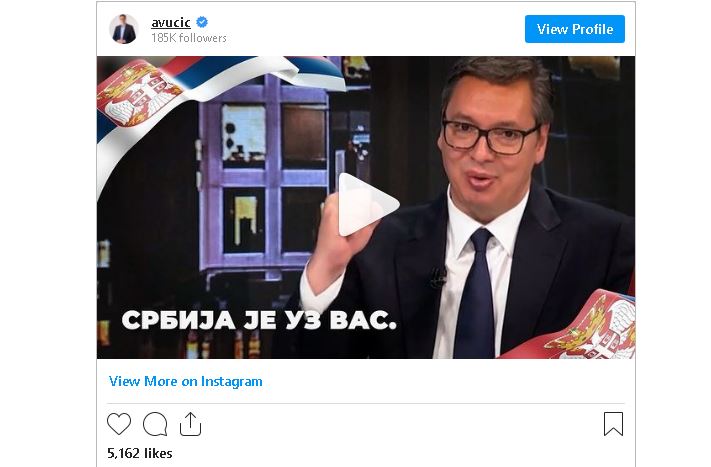
Task: Follow the View More on Instagram link
Action: tap(185, 381)
